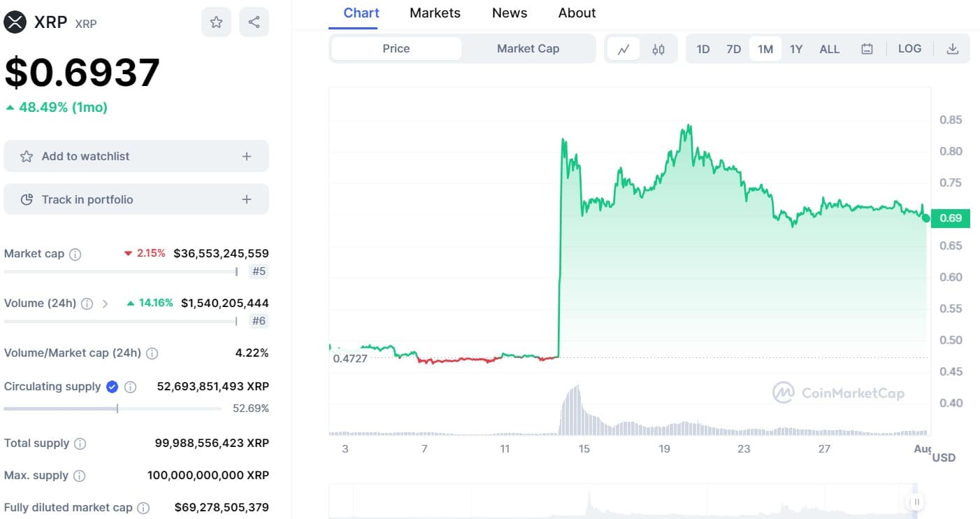The image size is (980, 519).
Task: Click Add to watchlist button
Action: pos(136,156)
